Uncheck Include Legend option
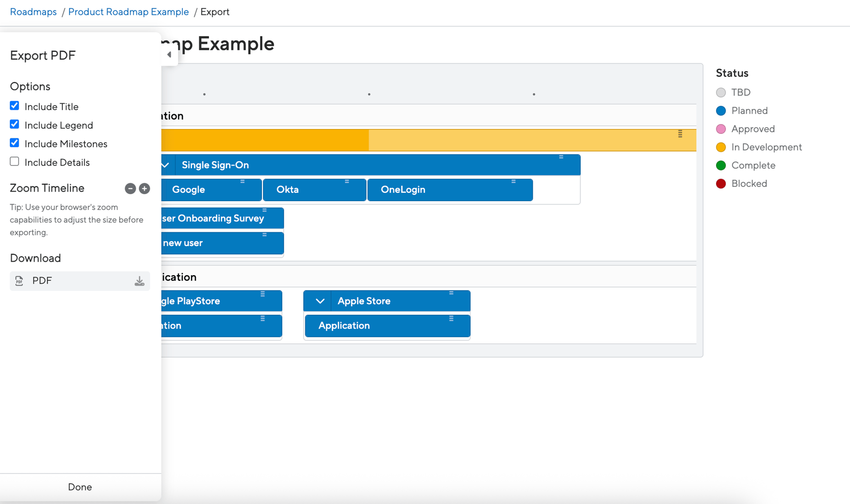The width and height of the screenshot is (850, 504). (14, 125)
